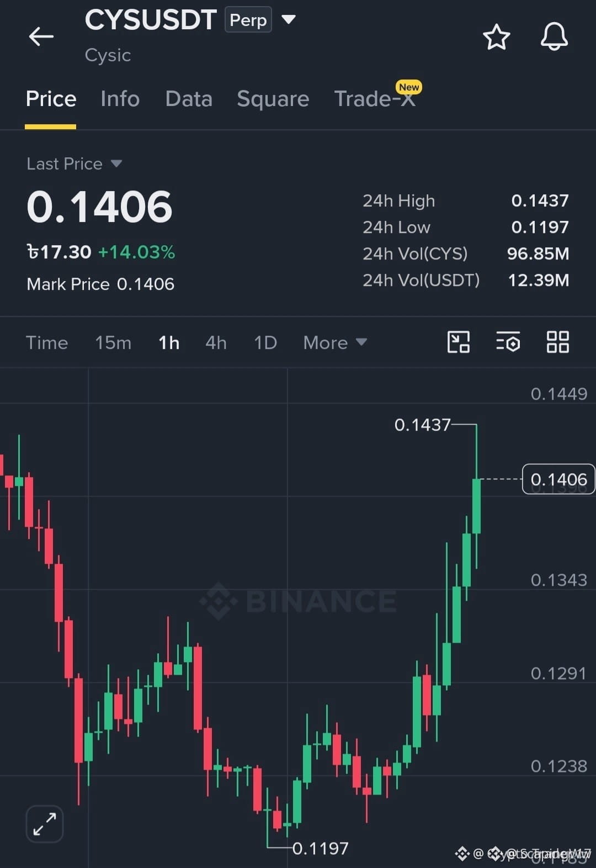Open multi-chart grid layout icon
Viewport: 596px width, 868px height.
point(557,342)
